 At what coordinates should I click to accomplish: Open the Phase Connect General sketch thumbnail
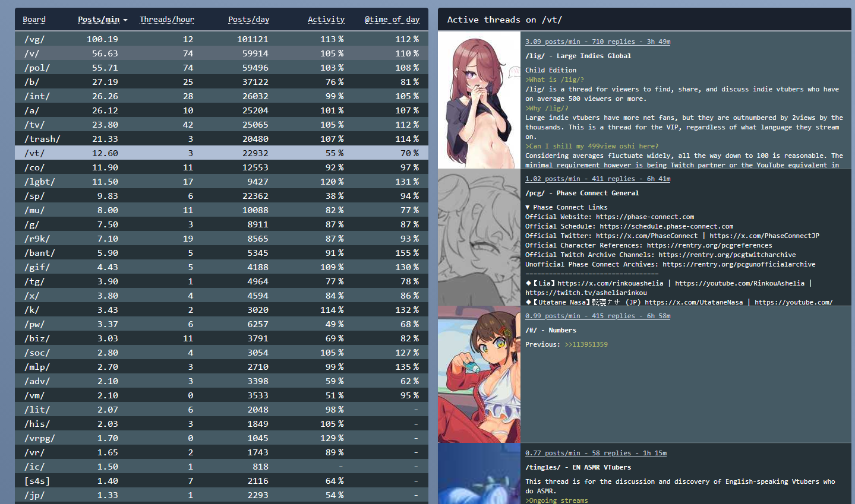479,237
